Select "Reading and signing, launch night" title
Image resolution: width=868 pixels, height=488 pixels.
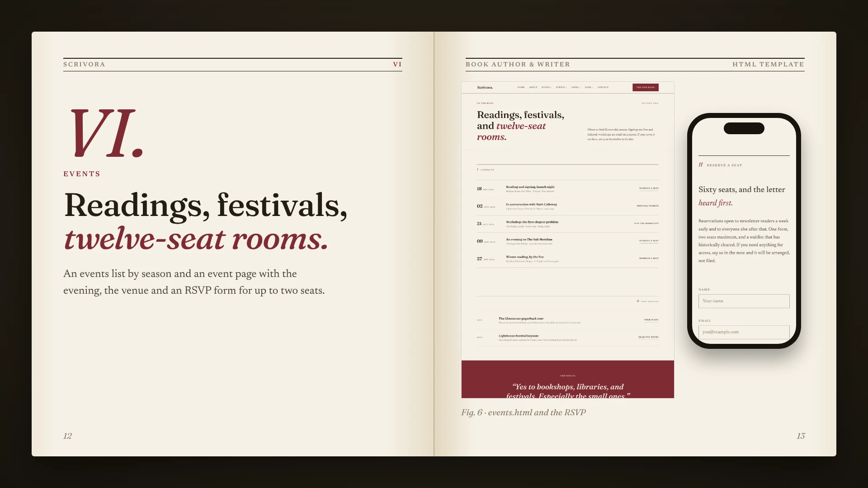[x=530, y=187]
